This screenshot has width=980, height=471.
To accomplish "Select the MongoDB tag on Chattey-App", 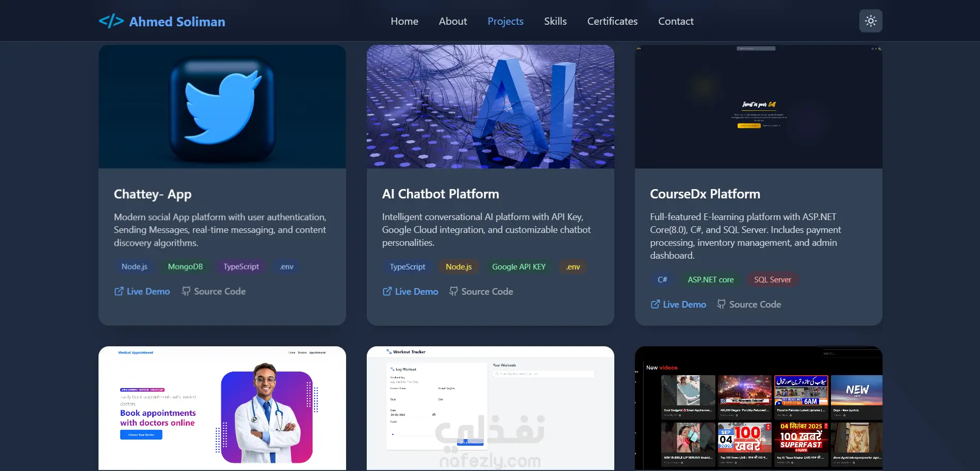I will [185, 266].
